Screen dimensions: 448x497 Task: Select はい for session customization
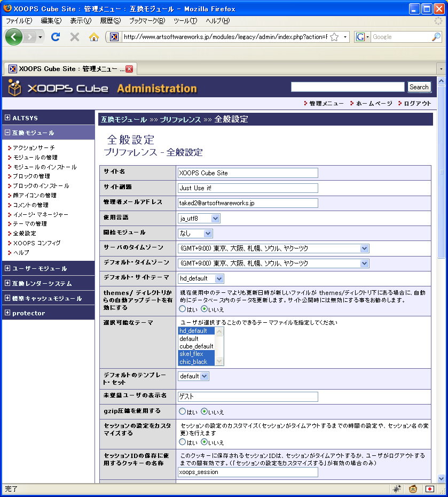183,442
